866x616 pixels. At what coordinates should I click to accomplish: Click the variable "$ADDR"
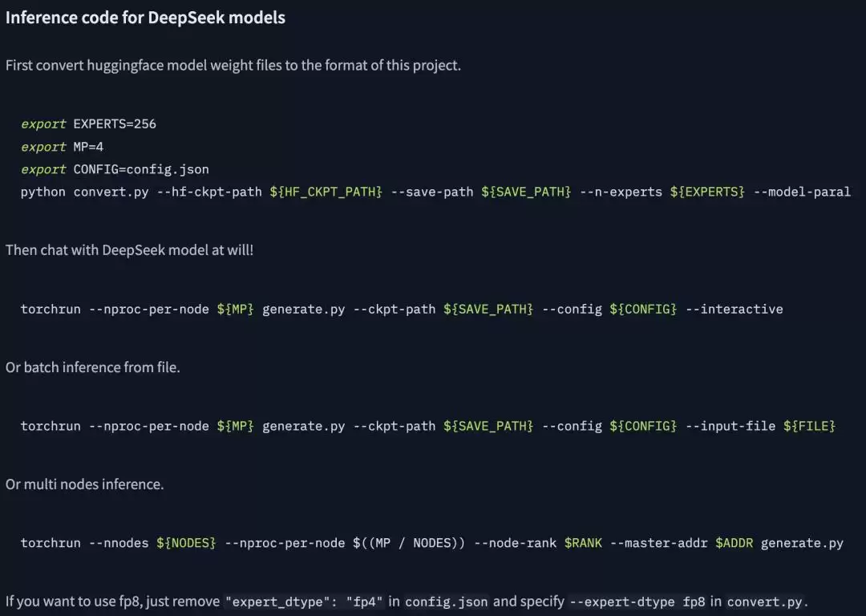tap(734, 543)
